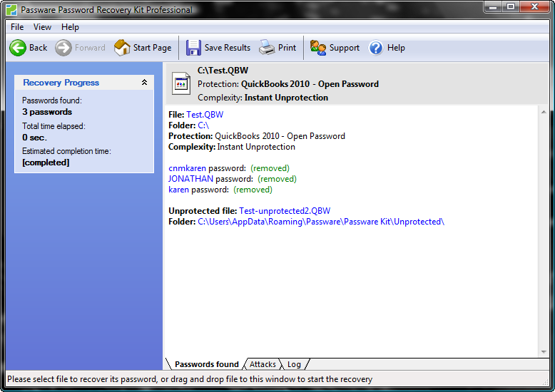This screenshot has width=555, height=392.
Task: Collapse the Recovery Progress panel
Action: click(144, 83)
